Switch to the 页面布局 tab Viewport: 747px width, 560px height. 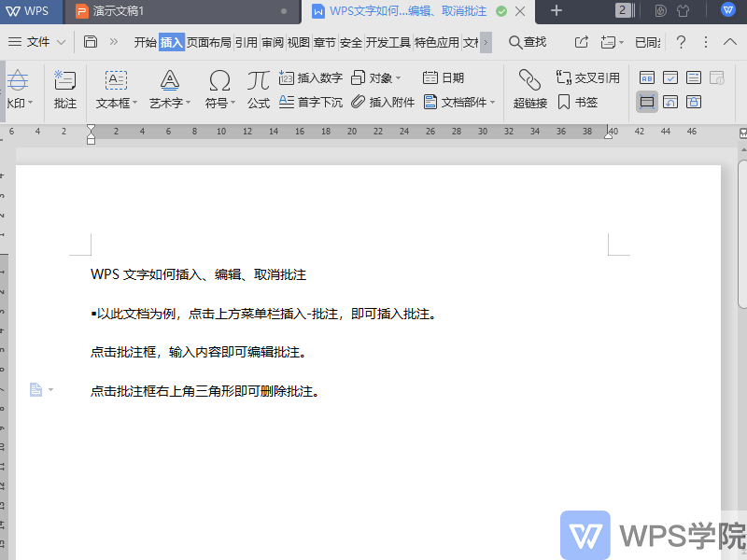(209, 42)
